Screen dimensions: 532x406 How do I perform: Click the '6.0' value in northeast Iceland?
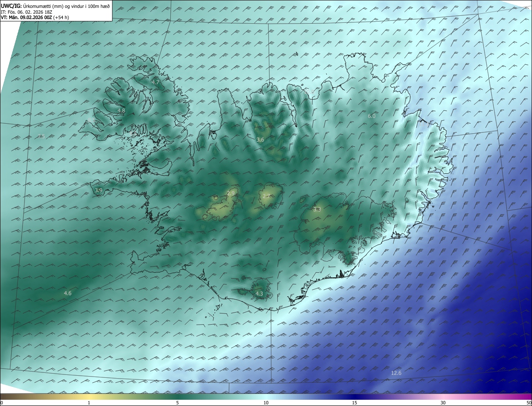(x=372, y=116)
